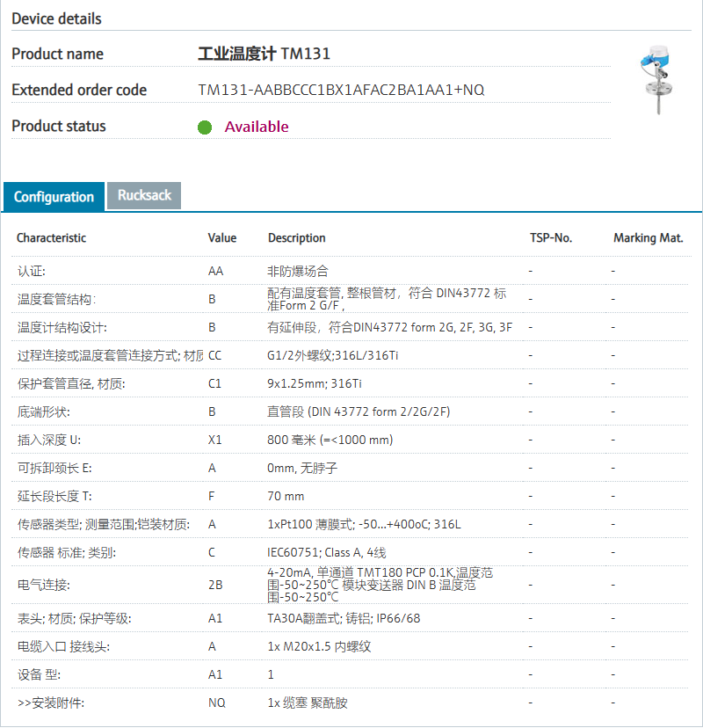Click the 认证 certification row label

click(32, 272)
